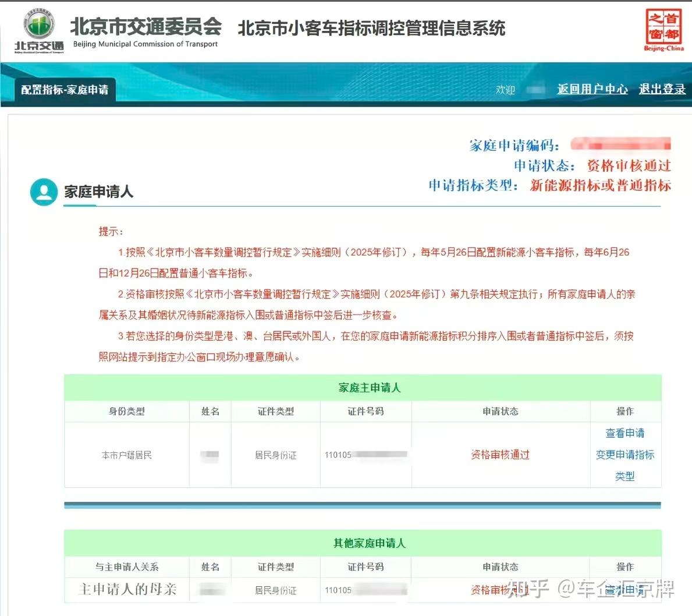692x616 pixels.
Task: Click the 北京交通 logo icon
Action: pyautogui.click(x=39, y=31)
